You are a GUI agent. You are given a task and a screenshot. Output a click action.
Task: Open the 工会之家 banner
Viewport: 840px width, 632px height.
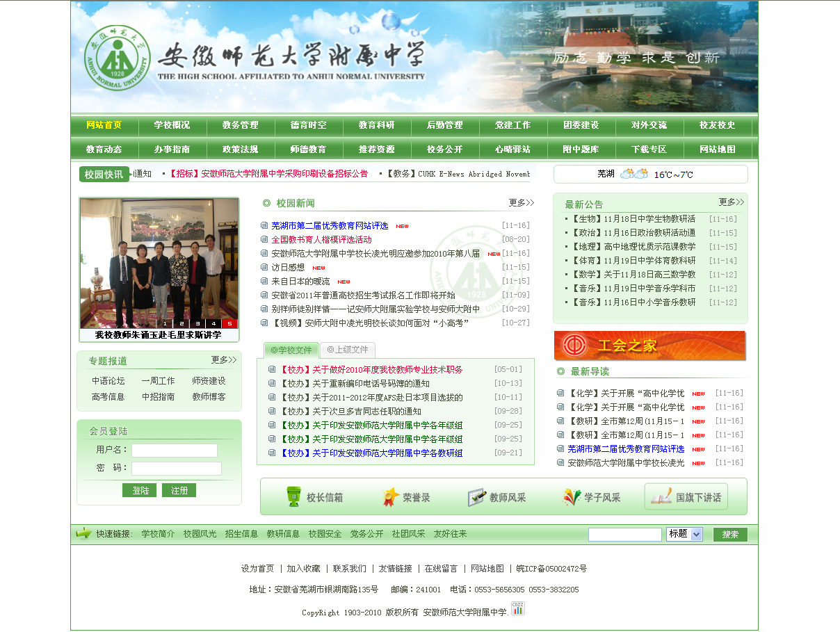[x=650, y=346]
